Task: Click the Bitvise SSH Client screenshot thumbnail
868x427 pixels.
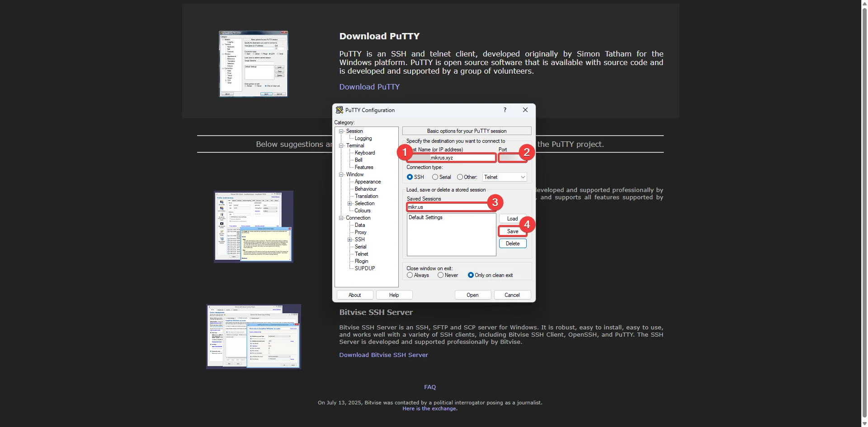Action: coord(254,226)
